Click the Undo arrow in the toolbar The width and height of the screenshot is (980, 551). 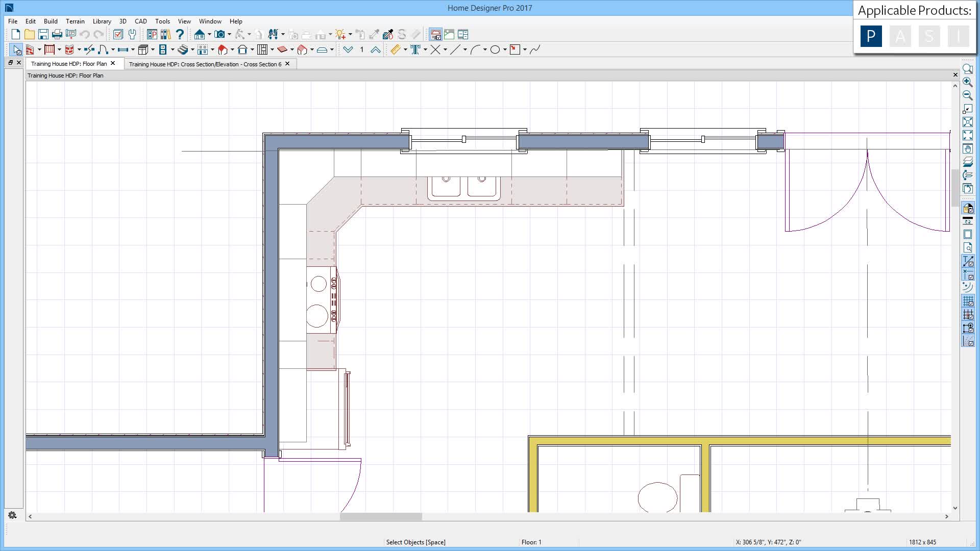[x=85, y=35]
